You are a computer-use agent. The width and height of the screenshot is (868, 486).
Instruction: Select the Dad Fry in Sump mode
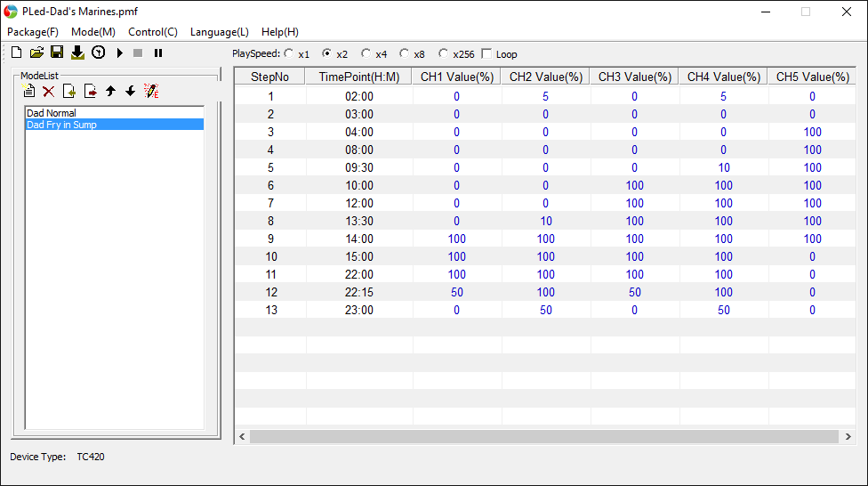tap(115, 125)
